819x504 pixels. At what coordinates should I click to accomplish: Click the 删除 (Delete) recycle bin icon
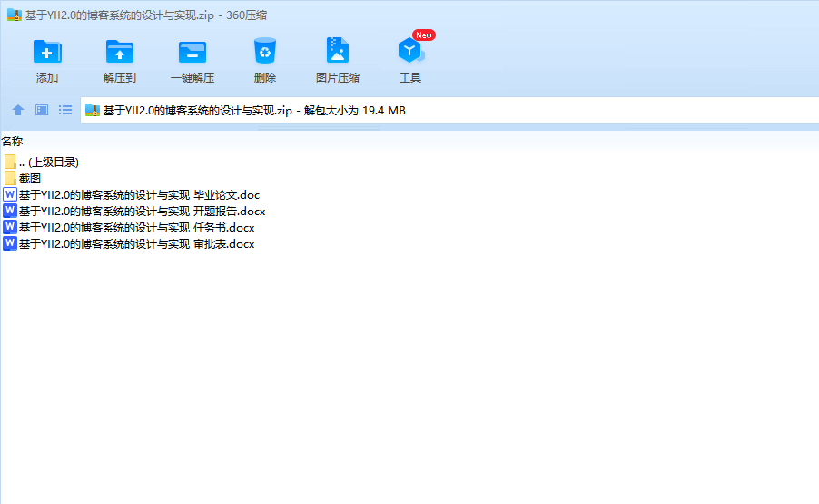tap(265, 51)
